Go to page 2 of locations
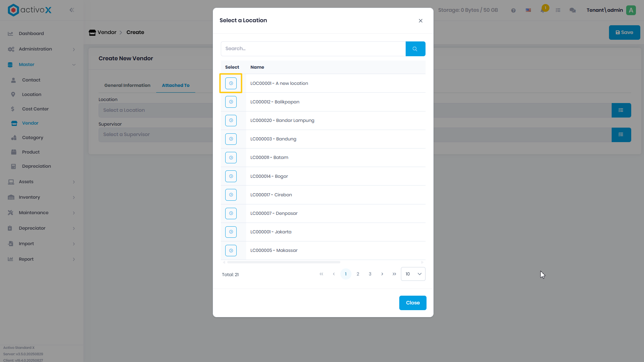The image size is (644, 362). coord(358,274)
